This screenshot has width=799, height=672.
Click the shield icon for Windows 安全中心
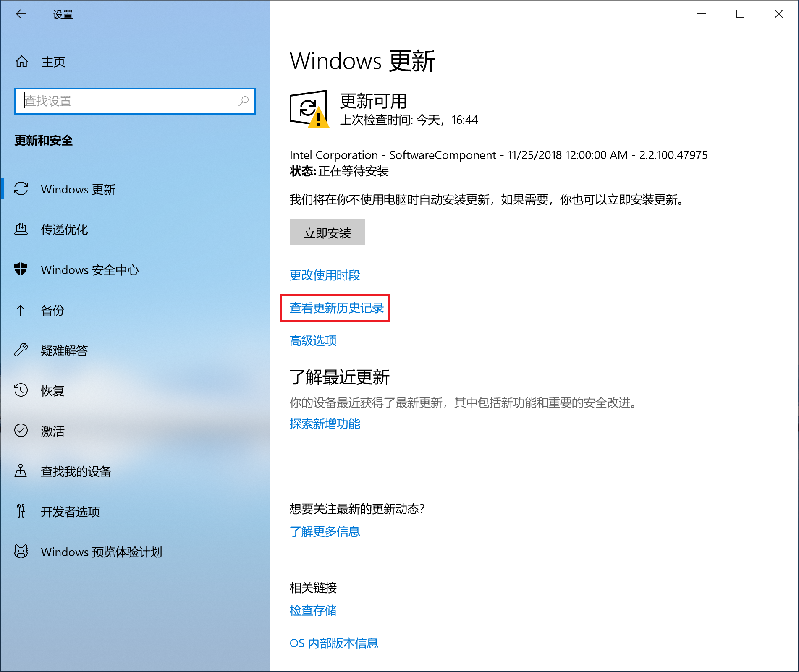21,269
